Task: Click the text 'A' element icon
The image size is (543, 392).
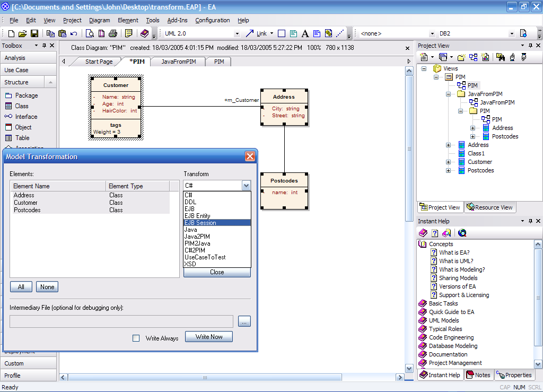Action: coord(305,33)
